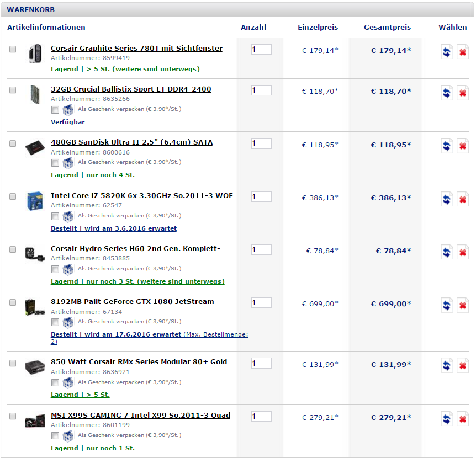
Task: Select the Intel Core i7 5820K row checkbox
Action: click(x=13, y=196)
